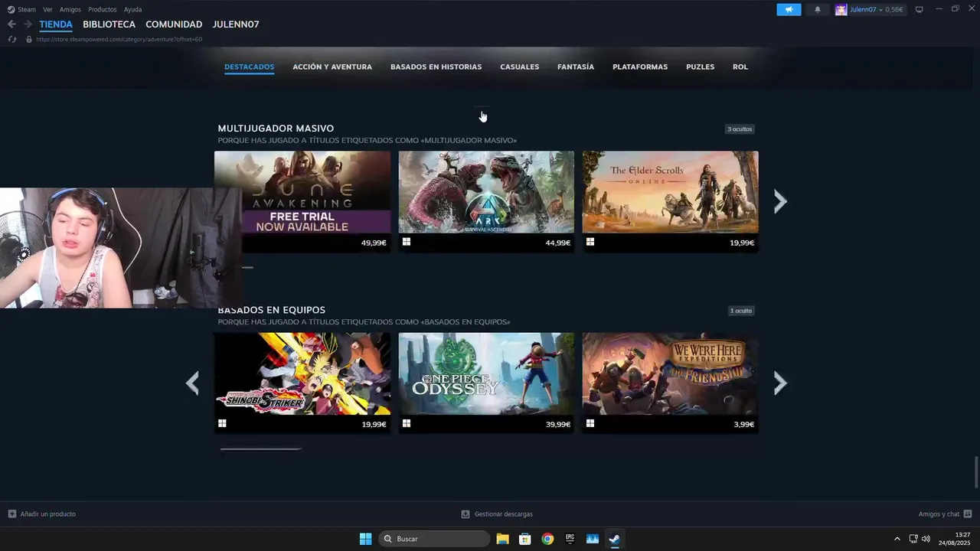Go forward with the forward arrow
Screen dimensions: 980x551
pyautogui.click(x=28, y=24)
